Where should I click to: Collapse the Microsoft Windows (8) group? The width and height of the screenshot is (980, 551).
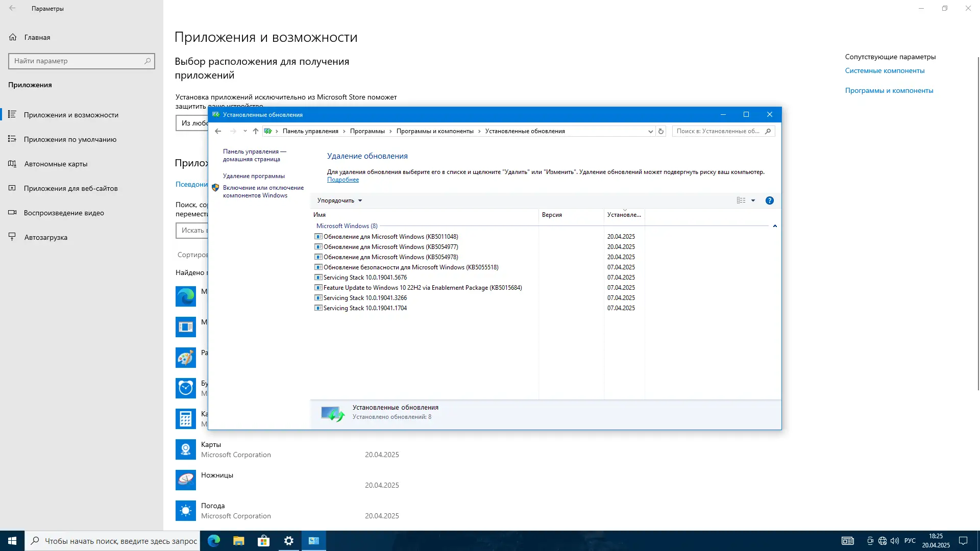[x=774, y=226]
